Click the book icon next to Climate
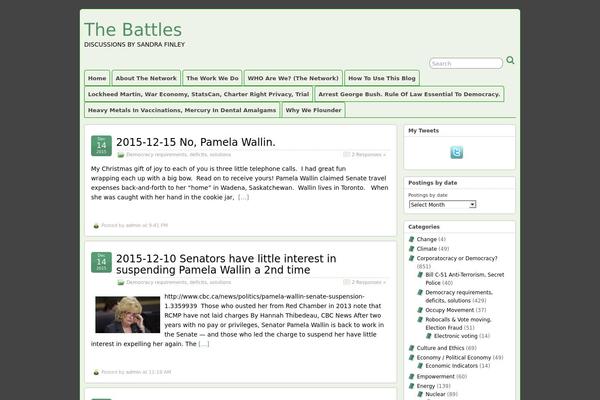600x400 pixels. (412, 249)
